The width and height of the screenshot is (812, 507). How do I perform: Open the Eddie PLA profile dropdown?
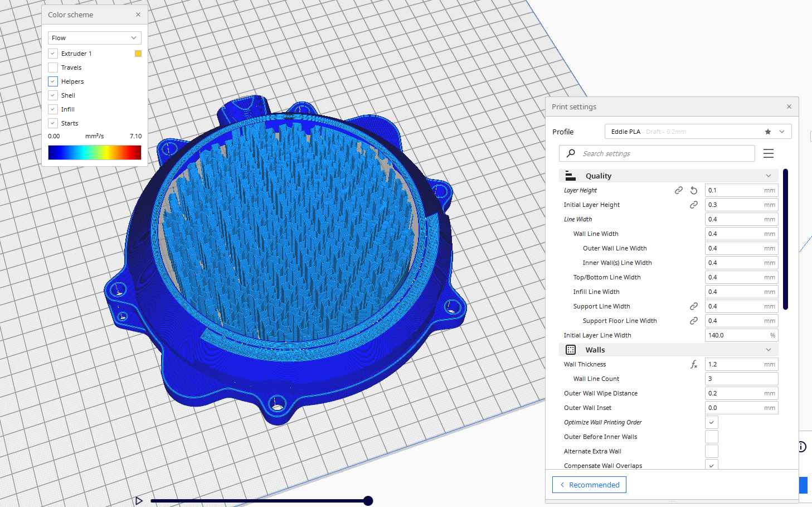click(x=782, y=132)
